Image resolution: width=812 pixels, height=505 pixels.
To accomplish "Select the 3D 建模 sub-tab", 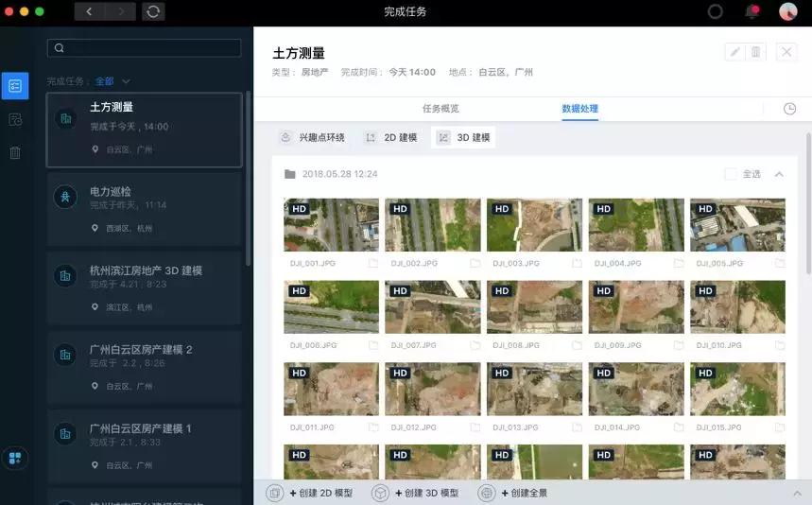I will tap(463, 137).
